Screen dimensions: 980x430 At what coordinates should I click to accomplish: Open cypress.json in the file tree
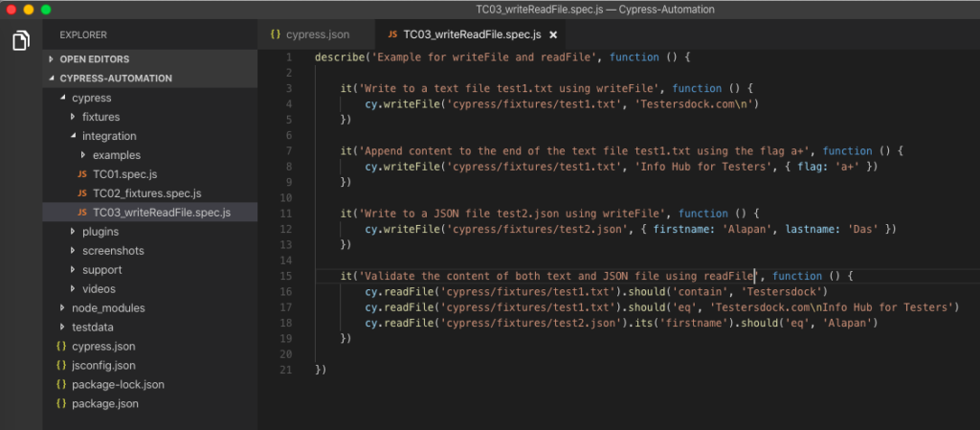[x=101, y=346]
